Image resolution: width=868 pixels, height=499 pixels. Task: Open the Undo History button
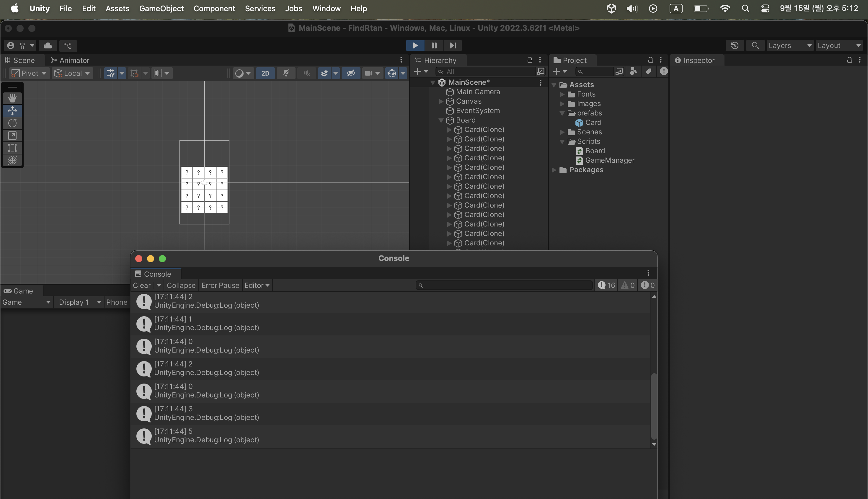(734, 45)
